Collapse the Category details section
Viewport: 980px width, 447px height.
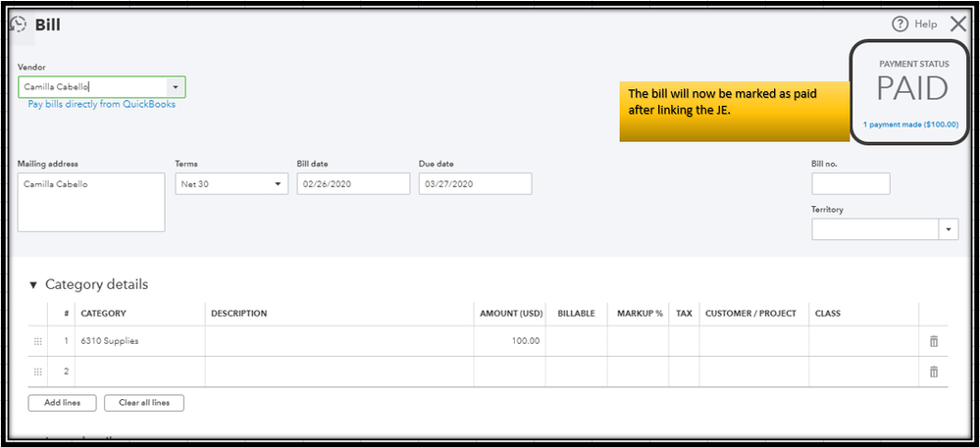[x=33, y=285]
